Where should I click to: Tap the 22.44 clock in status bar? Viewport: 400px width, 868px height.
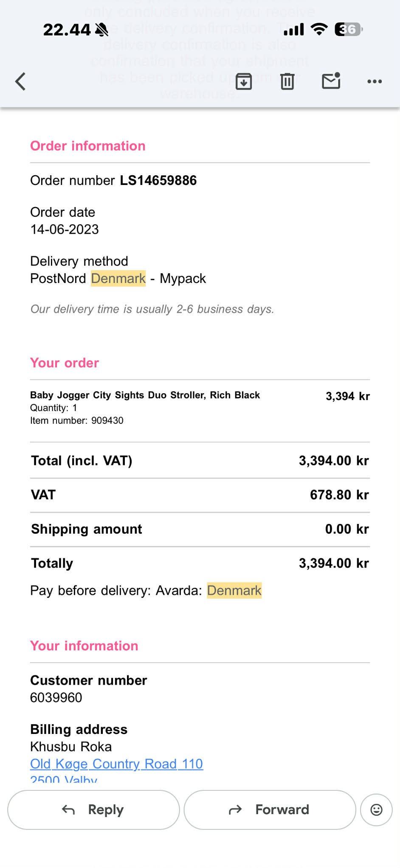pos(67,30)
